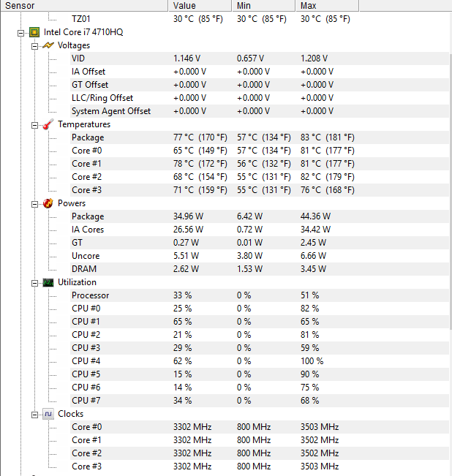
Task: Click the Value column header
Action: coord(201,5)
